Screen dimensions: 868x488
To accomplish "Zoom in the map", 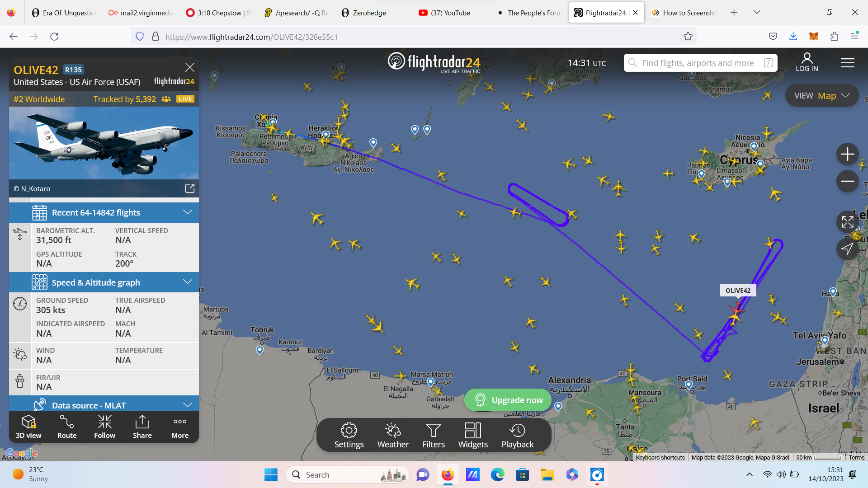I will (848, 155).
